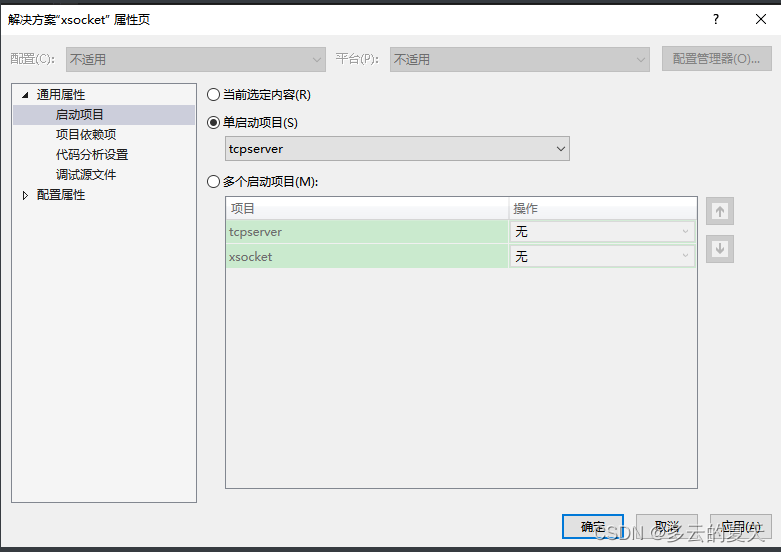
Task: Click the 项目 column header
Action: pyautogui.click(x=366, y=209)
